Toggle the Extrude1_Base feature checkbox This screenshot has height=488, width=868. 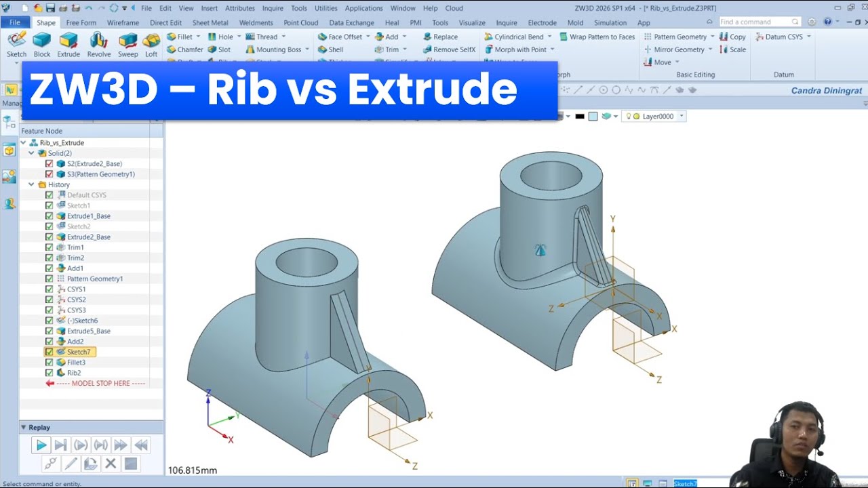[49, 216]
